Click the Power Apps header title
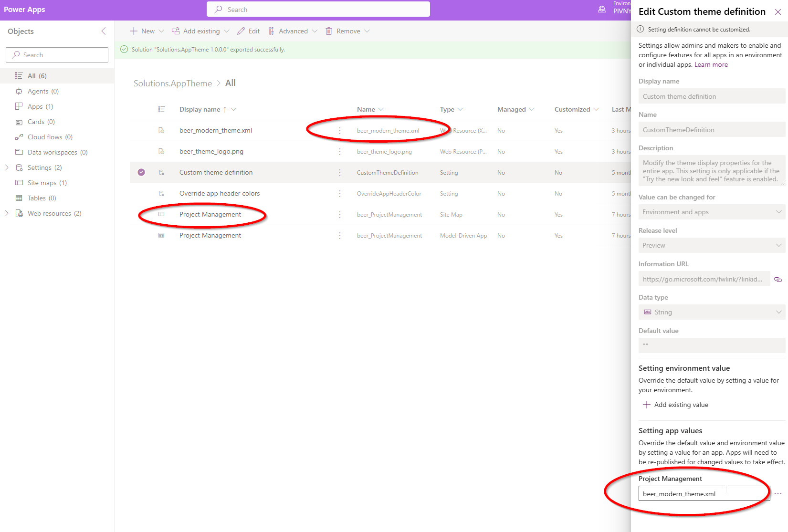788x532 pixels. (x=24, y=10)
